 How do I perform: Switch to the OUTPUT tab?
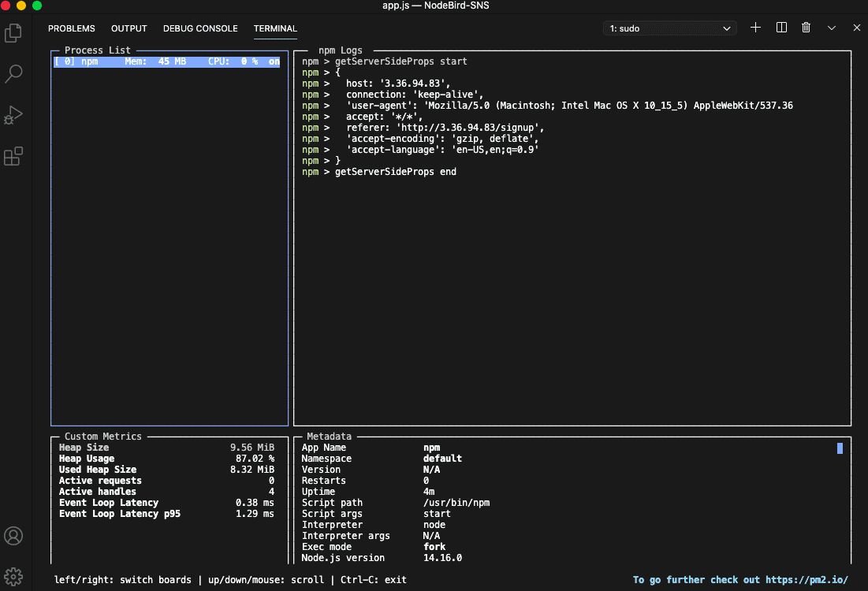129,28
